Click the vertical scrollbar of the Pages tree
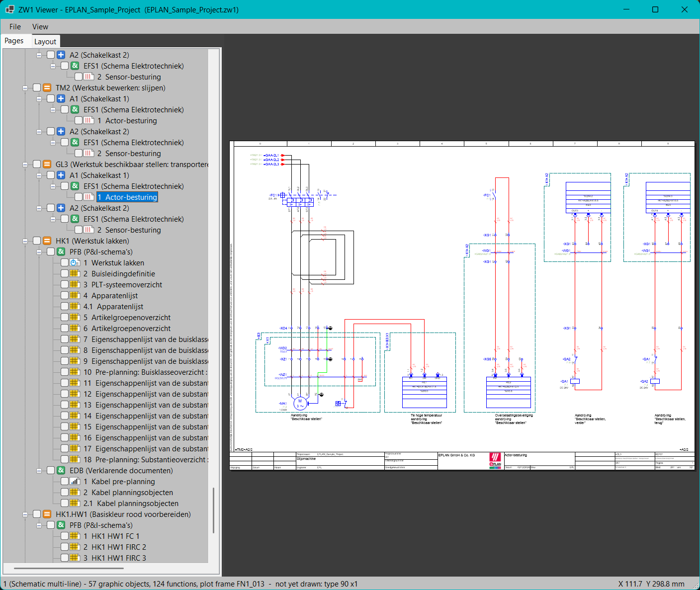Viewport: 700px width, 590px height. click(x=214, y=510)
